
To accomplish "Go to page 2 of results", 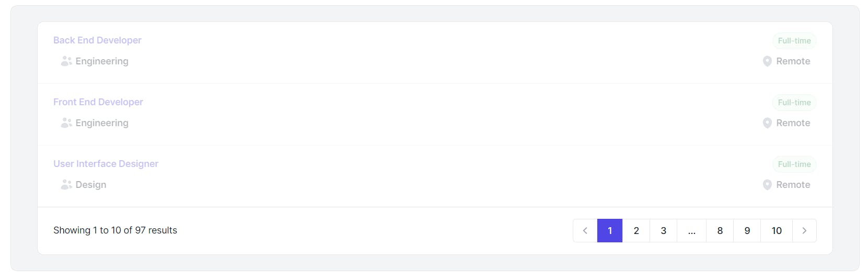I will [x=636, y=231].
